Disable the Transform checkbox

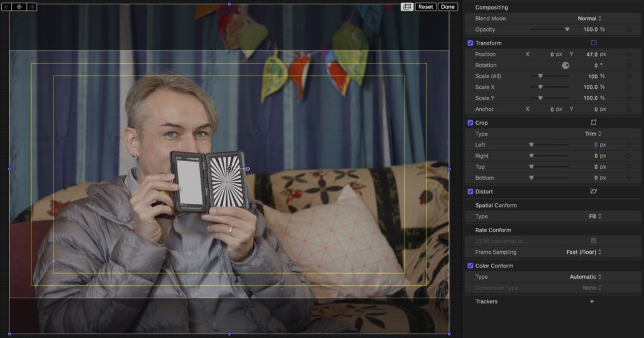click(470, 43)
